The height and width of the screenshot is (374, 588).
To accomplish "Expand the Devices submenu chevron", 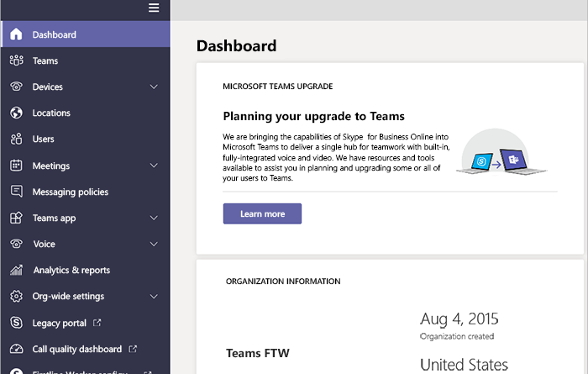I will tap(154, 87).
